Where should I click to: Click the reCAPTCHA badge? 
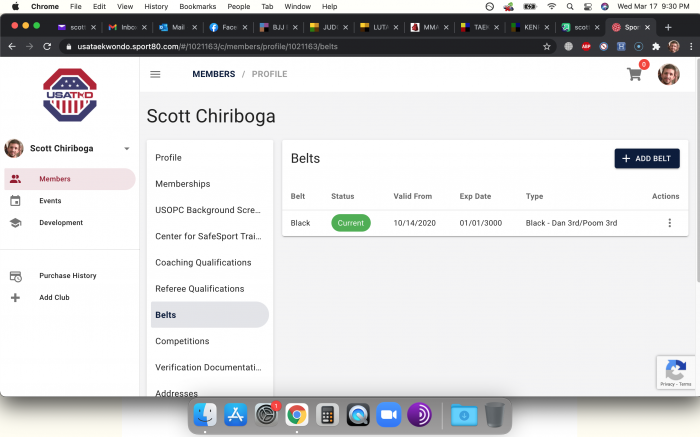click(x=675, y=372)
